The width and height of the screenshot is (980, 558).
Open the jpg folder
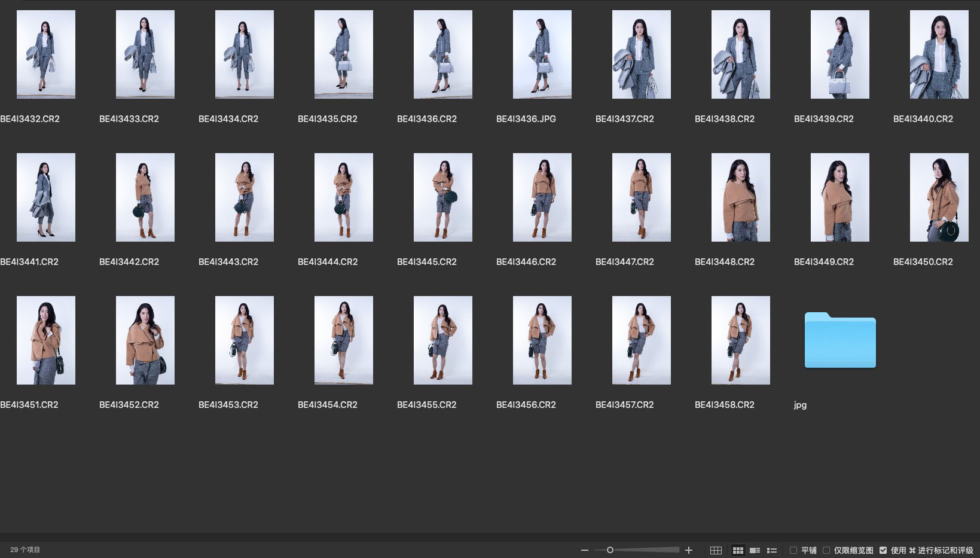pyautogui.click(x=840, y=340)
